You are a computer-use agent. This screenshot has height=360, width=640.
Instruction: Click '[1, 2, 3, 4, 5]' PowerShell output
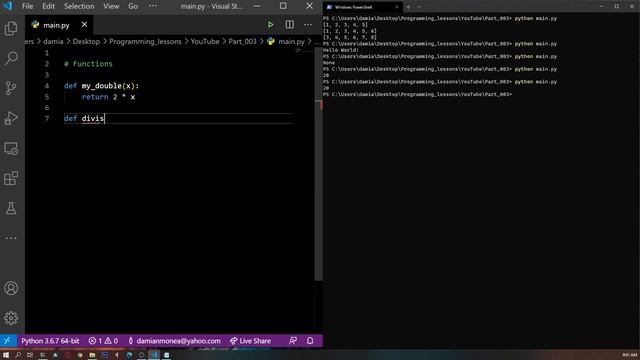pyautogui.click(x=345, y=25)
